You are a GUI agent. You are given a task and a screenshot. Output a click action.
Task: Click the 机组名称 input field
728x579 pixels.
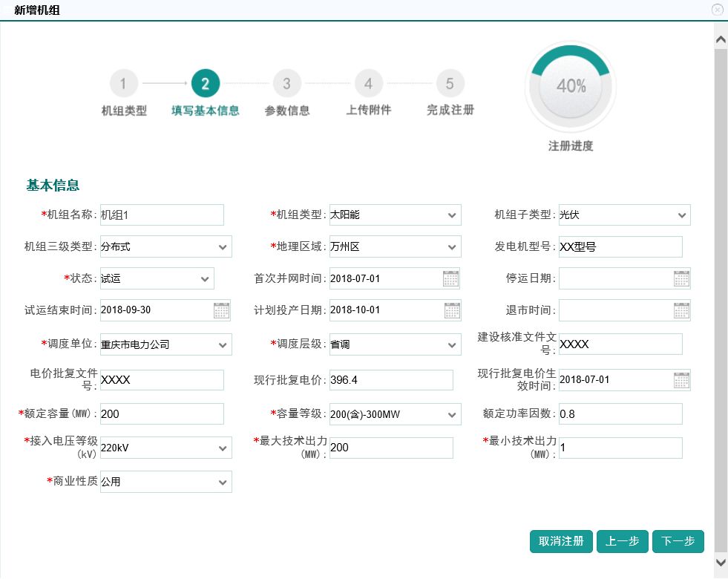[x=161, y=215]
